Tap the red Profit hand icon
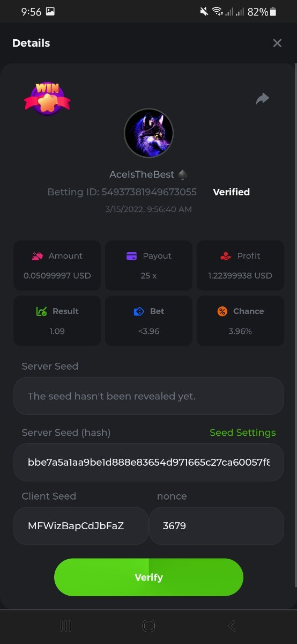The width and height of the screenshot is (297, 644). [x=226, y=256]
